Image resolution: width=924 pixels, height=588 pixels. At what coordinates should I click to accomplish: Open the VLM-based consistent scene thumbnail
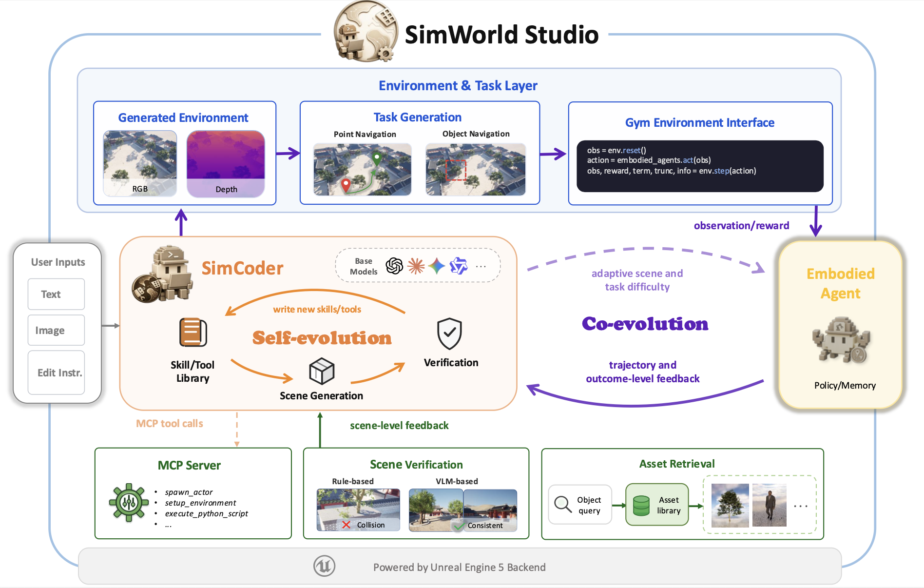(463, 510)
